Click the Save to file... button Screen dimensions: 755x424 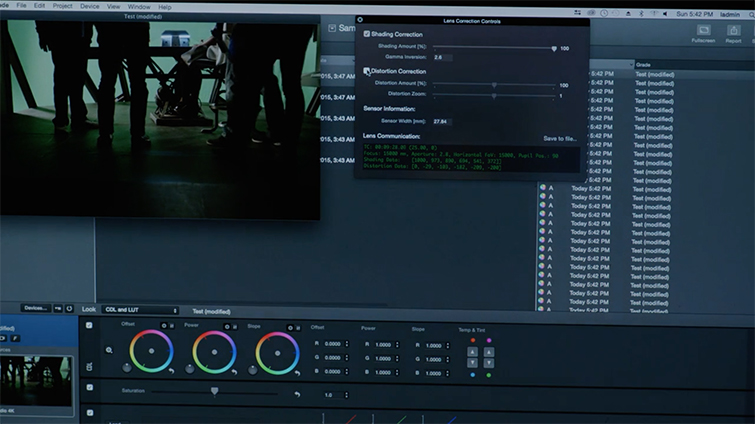(x=559, y=139)
